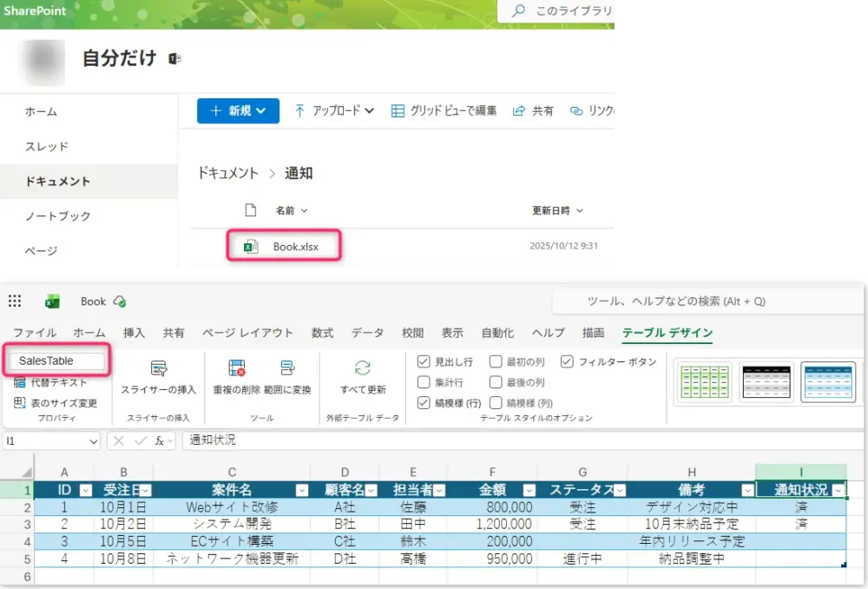Click the ドキュメント breadcrumb link

(228, 173)
